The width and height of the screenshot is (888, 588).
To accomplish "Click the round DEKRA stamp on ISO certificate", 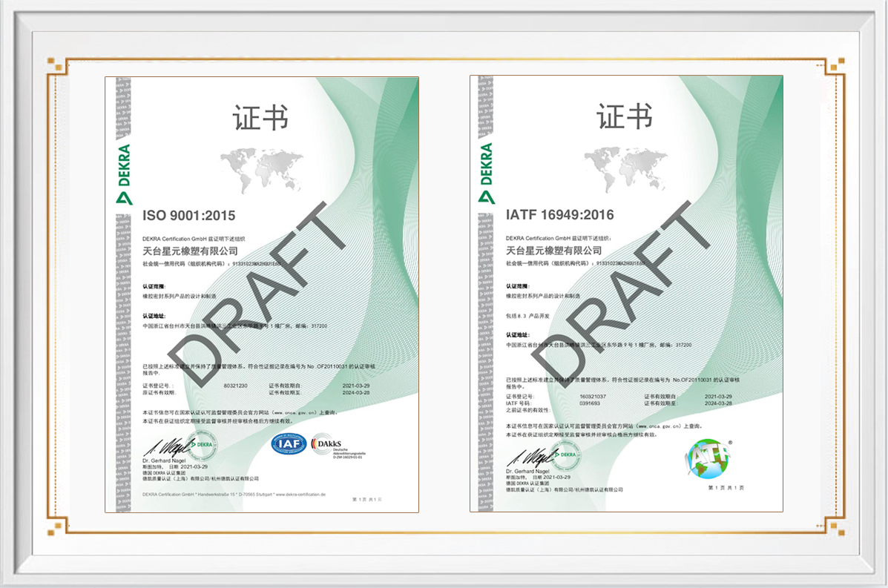I will click(x=203, y=446).
